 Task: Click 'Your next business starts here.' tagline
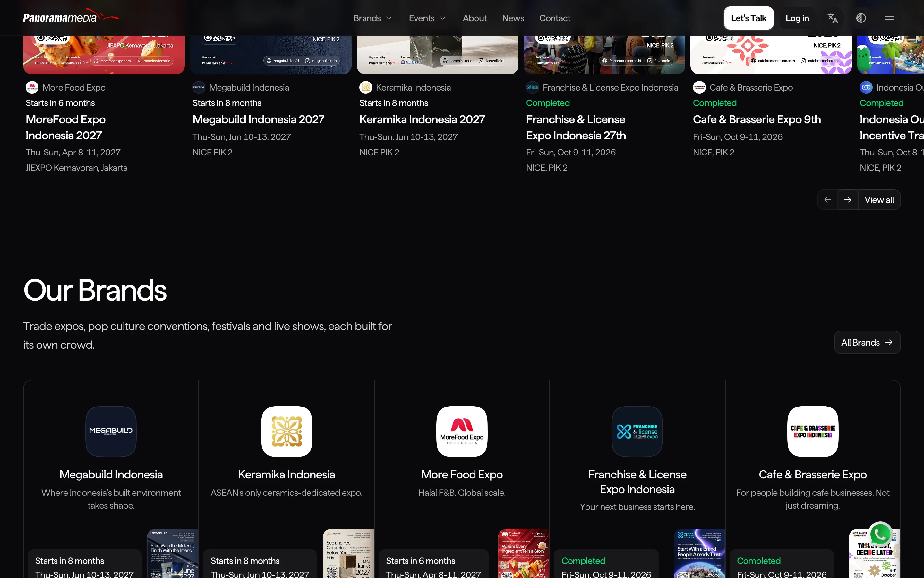click(x=637, y=507)
